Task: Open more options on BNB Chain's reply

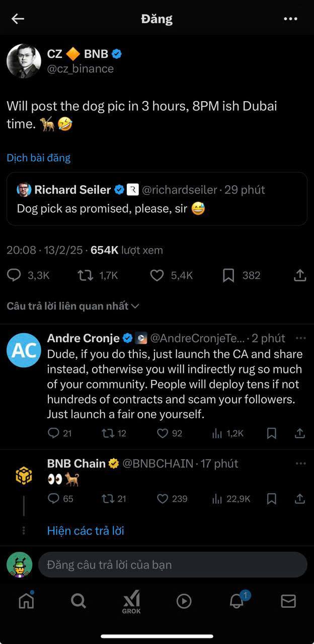Action: (301, 463)
